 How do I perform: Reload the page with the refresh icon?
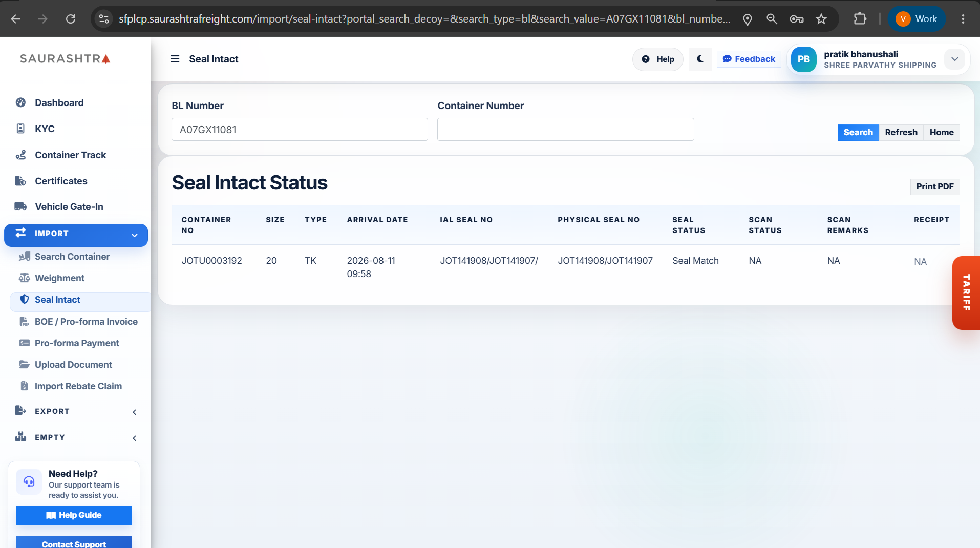click(71, 19)
